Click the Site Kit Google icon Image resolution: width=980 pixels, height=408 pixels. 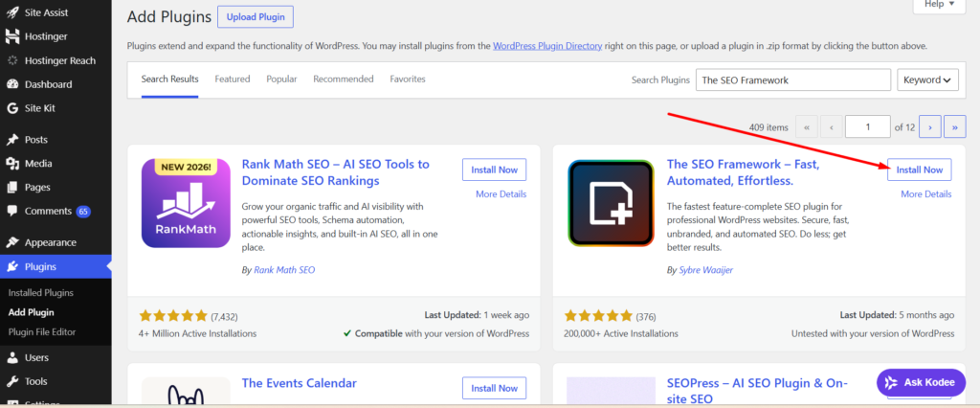pos(11,108)
